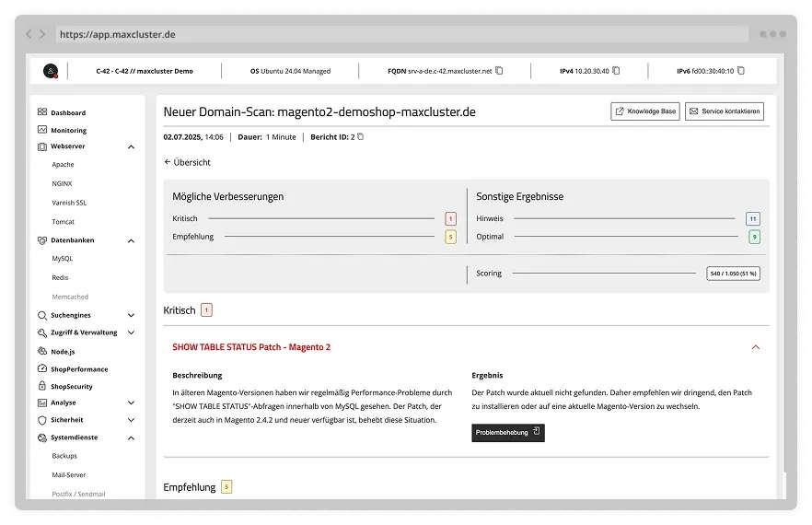The image size is (812, 525).
Task: Click the ShopPerformance menu label
Action: [79, 369]
